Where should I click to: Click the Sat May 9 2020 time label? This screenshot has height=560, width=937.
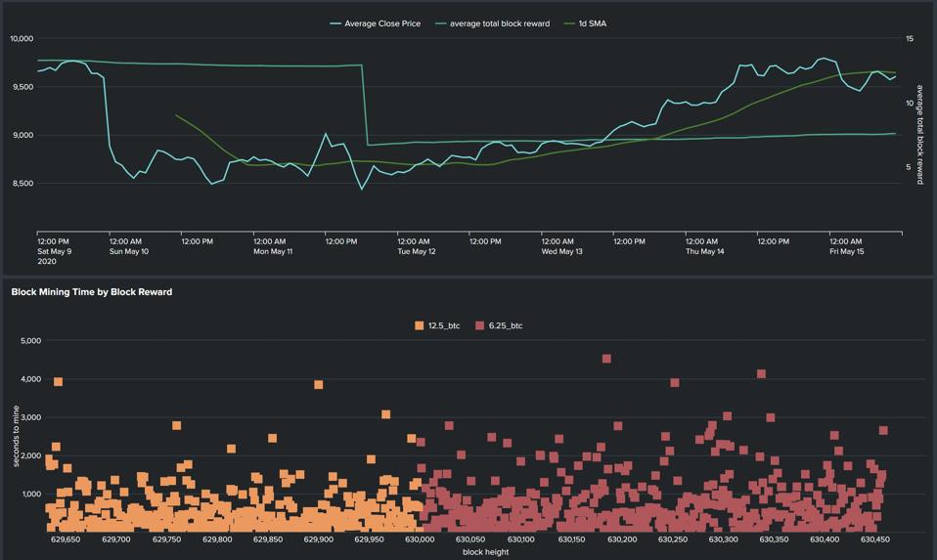(x=55, y=251)
